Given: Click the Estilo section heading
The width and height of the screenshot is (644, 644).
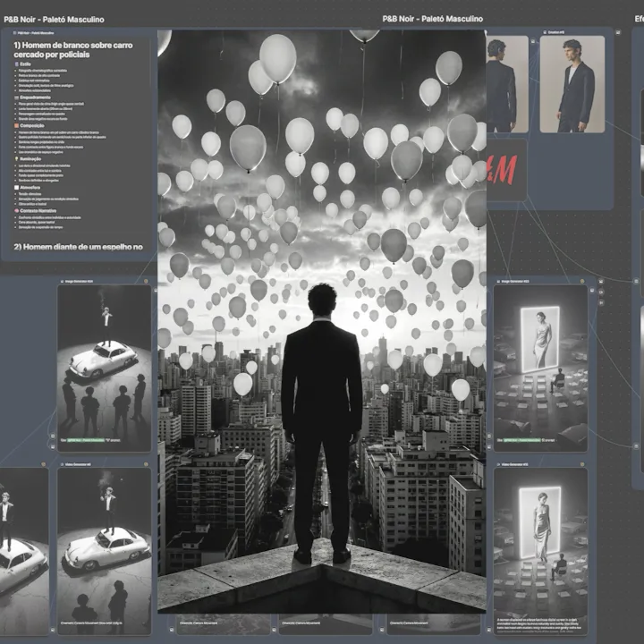Looking at the screenshot, I should (25, 64).
